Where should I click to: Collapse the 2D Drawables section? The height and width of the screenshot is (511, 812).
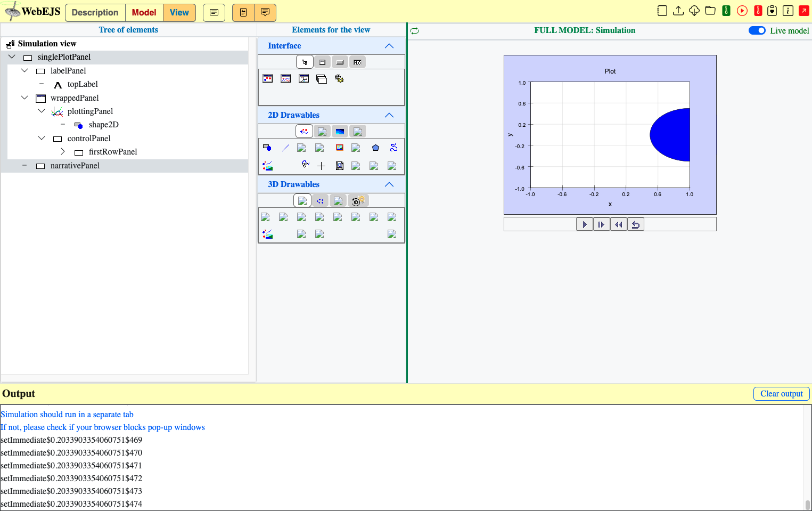tap(389, 115)
